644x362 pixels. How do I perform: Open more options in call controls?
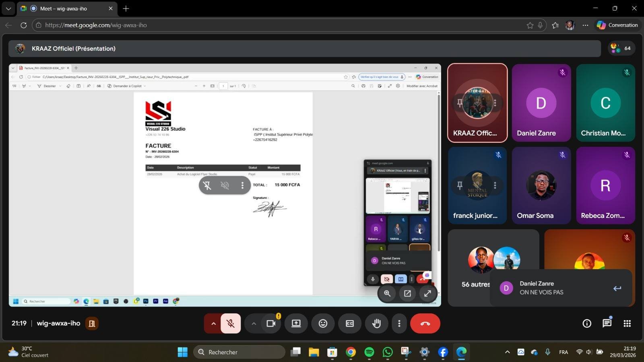pos(399,323)
